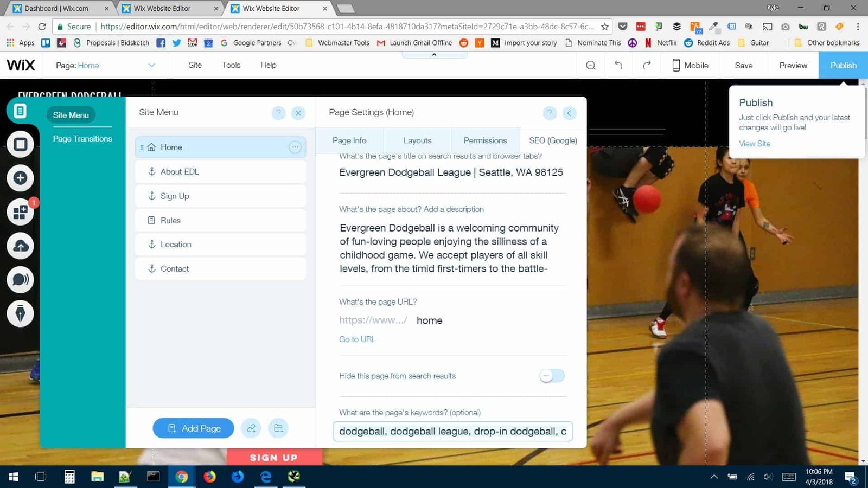Collapse Page Settings with back arrow
This screenshot has width=868, height=488.
[x=569, y=113]
